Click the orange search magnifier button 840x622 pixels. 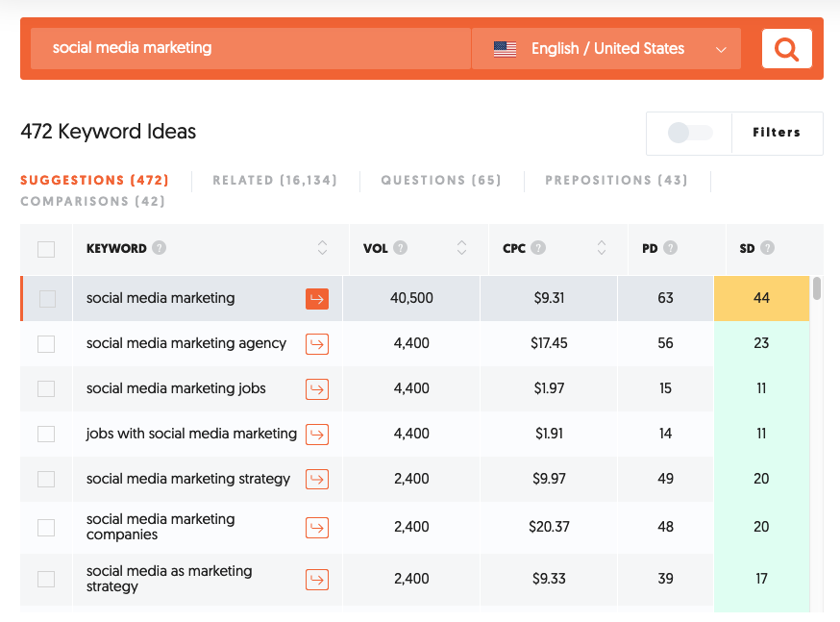coord(786,49)
